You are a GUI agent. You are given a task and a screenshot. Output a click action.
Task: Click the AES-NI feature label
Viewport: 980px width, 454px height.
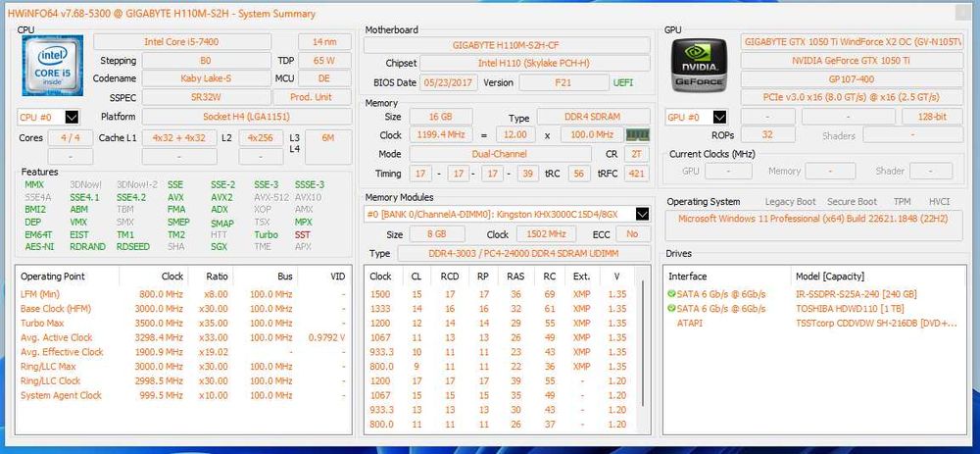[38, 247]
